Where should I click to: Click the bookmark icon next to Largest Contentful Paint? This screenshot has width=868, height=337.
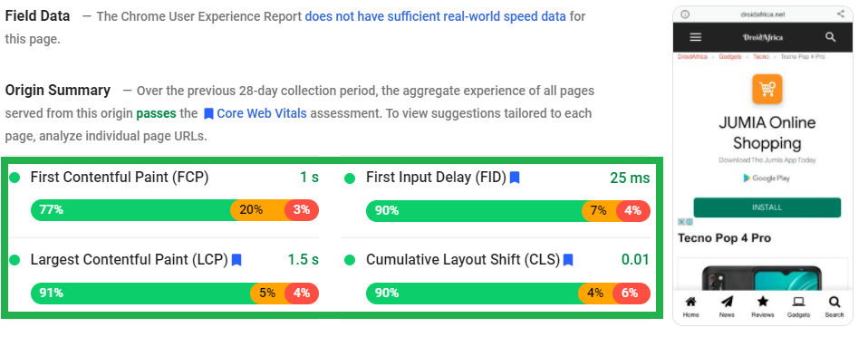click(236, 259)
